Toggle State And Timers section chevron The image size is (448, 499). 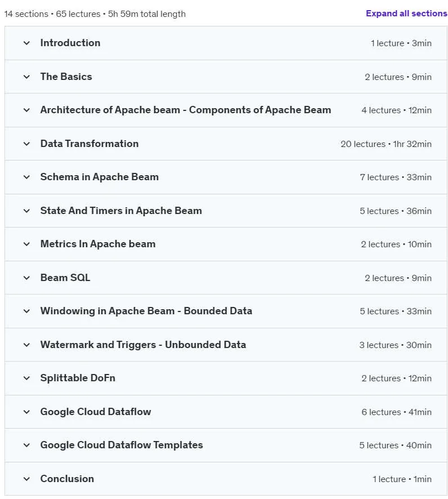pyautogui.click(x=26, y=211)
